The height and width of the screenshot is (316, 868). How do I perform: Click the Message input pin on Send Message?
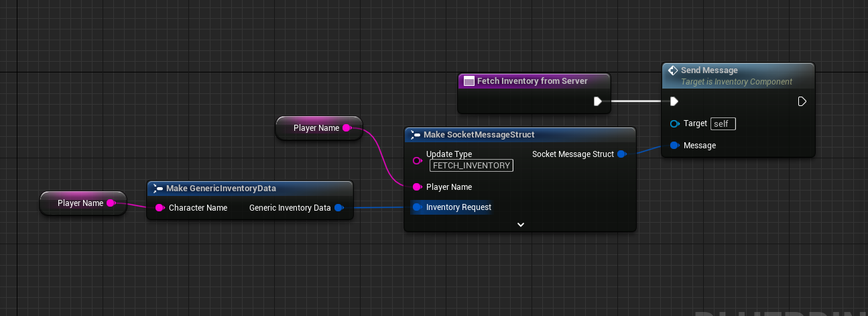tap(674, 146)
